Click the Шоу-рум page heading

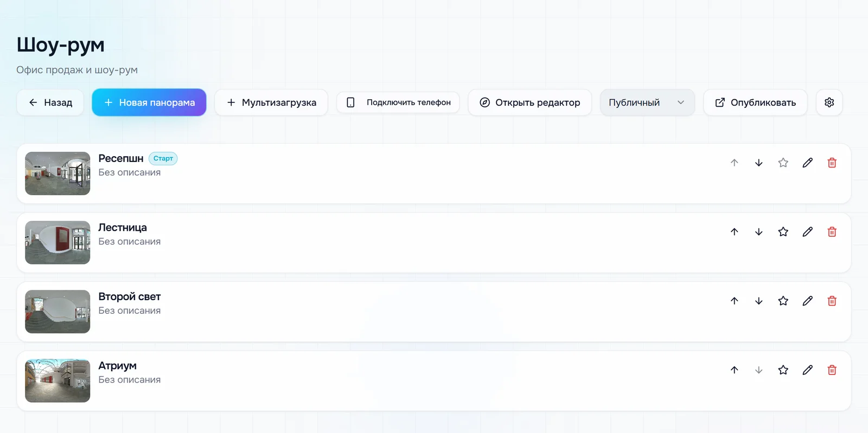pos(61,45)
